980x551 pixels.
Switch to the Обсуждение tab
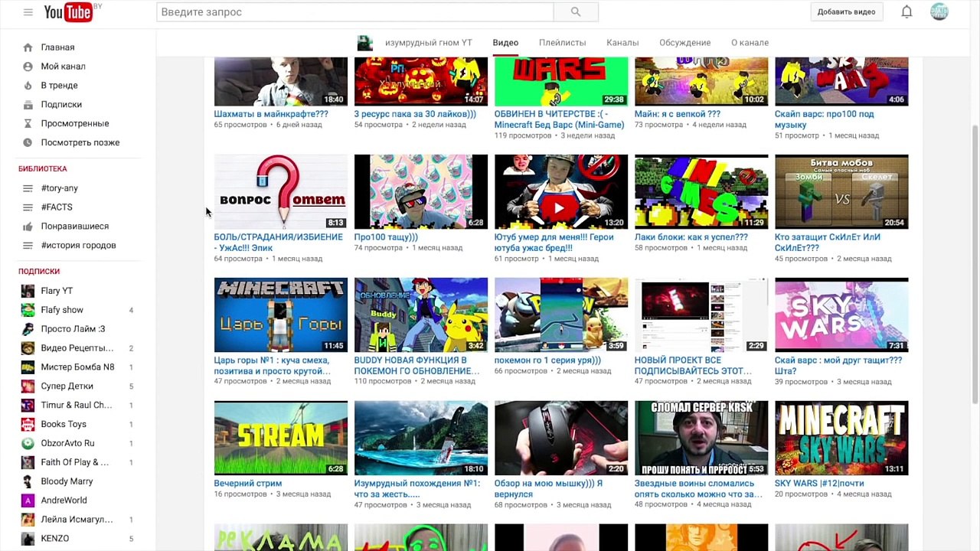click(684, 43)
